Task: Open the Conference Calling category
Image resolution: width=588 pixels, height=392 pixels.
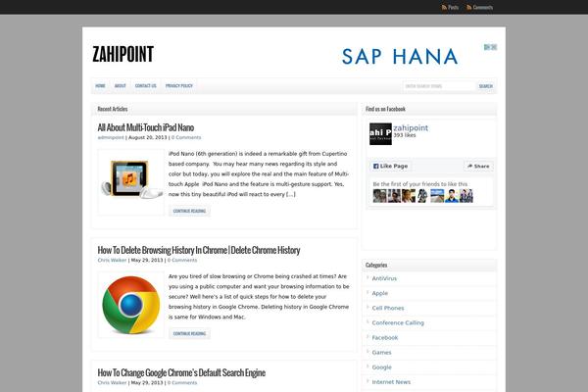Action: click(x=398, y=322)
